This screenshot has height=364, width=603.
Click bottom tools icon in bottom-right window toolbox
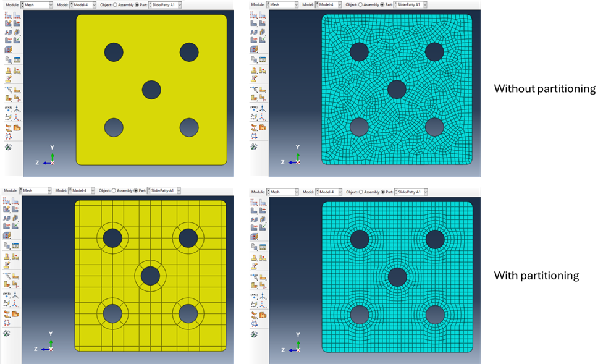point(254,334)
